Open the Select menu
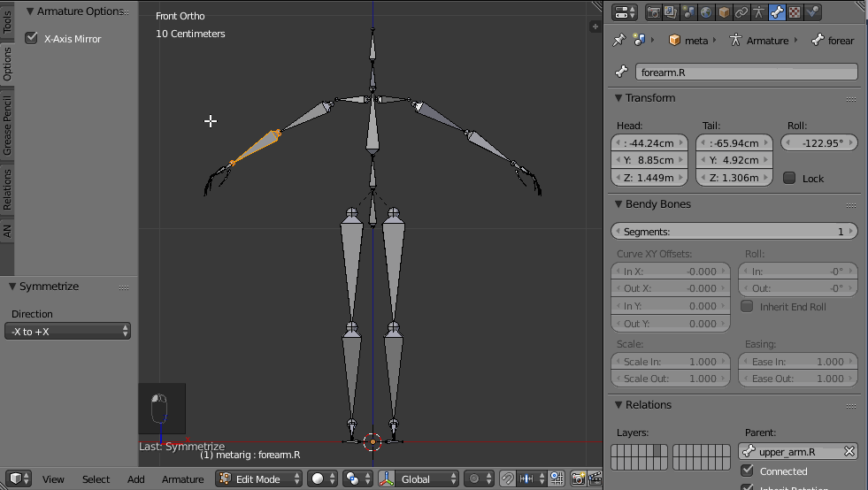 click(96, 479)
